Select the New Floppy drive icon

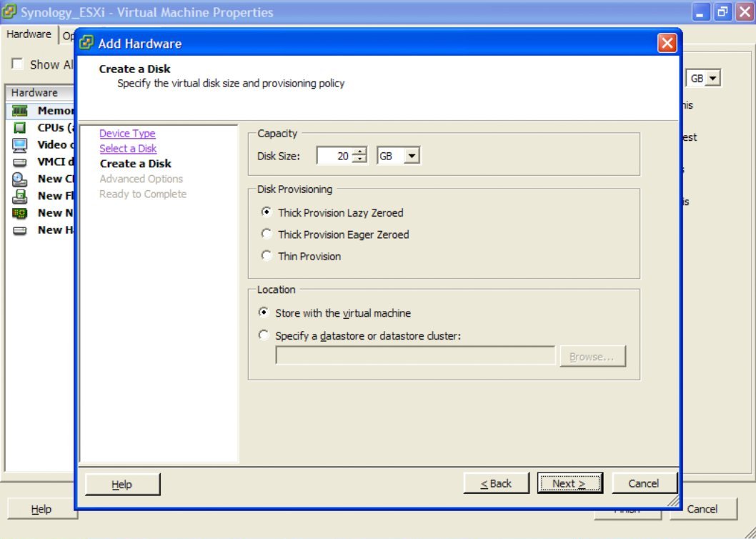pos(20,197)
